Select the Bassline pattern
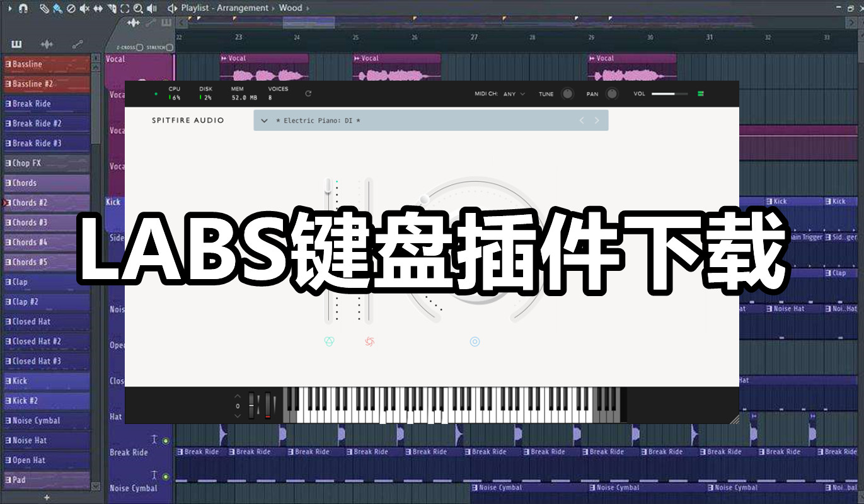This screenshot has width=864, height=504. pos(47,64)
